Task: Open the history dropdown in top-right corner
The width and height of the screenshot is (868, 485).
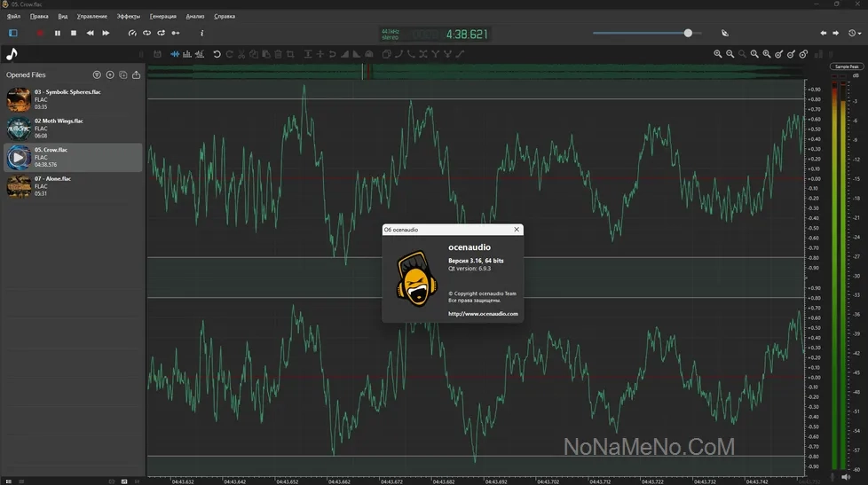Action: 854,33
